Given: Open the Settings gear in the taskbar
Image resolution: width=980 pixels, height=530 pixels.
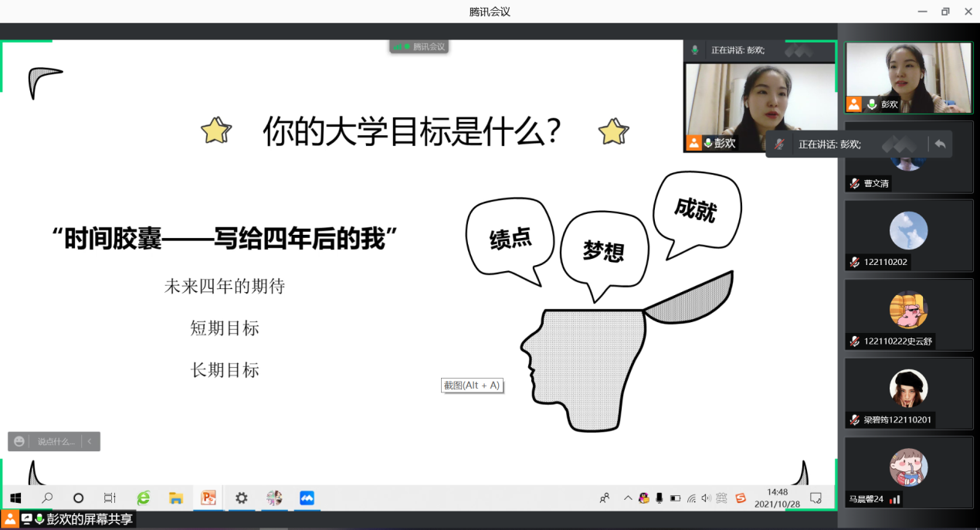Looking at the screenshot, I should coord(242,498).
